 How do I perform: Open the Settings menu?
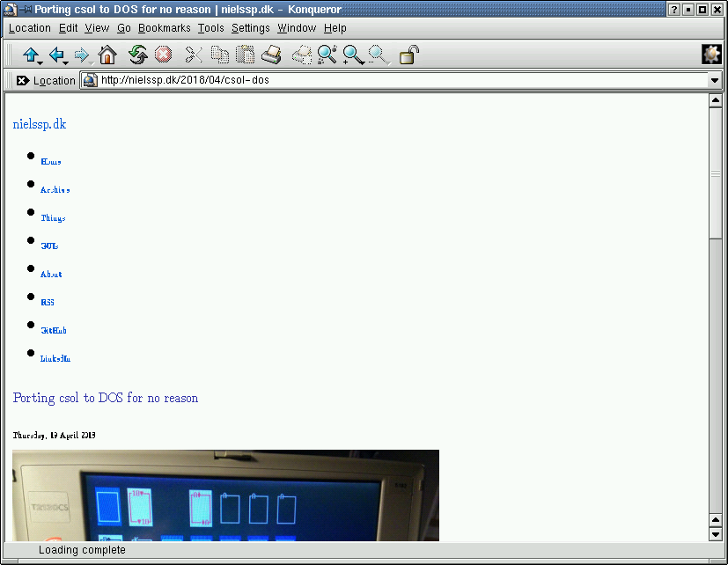pyautogui.click(x=251, y=27)
